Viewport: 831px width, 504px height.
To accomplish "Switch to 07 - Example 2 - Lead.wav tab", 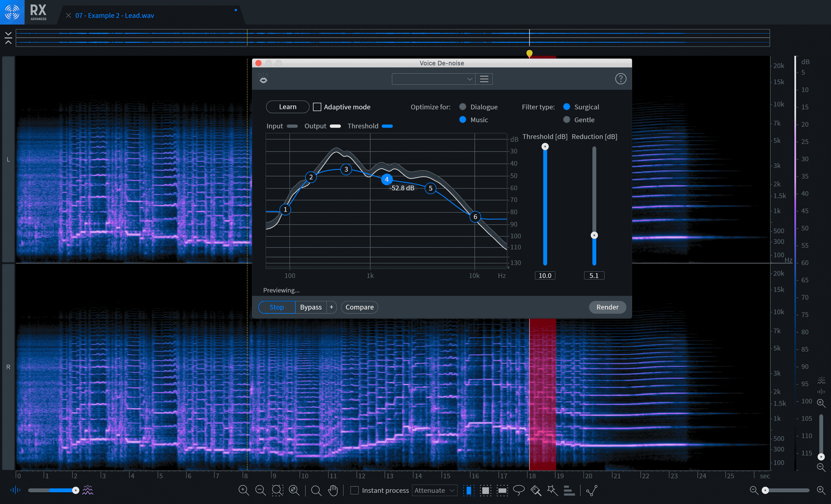I will pyautogui.click(x=115, y=16).
